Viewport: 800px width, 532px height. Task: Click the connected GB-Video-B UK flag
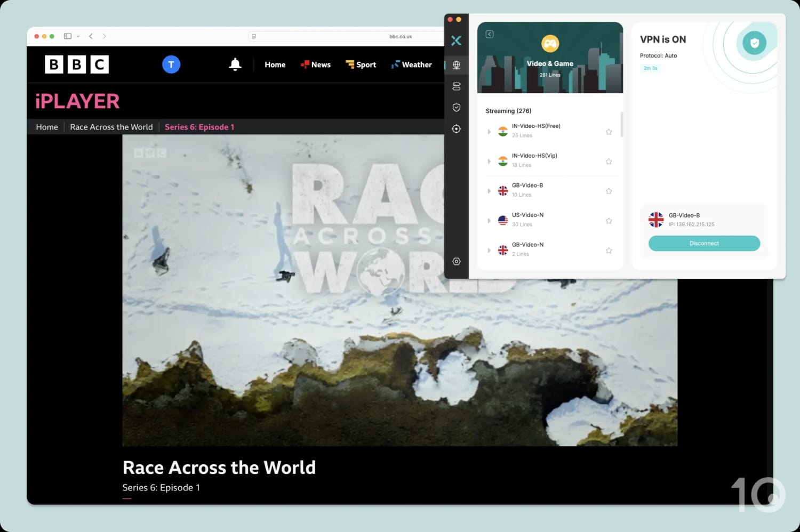[x=656, y=220]
